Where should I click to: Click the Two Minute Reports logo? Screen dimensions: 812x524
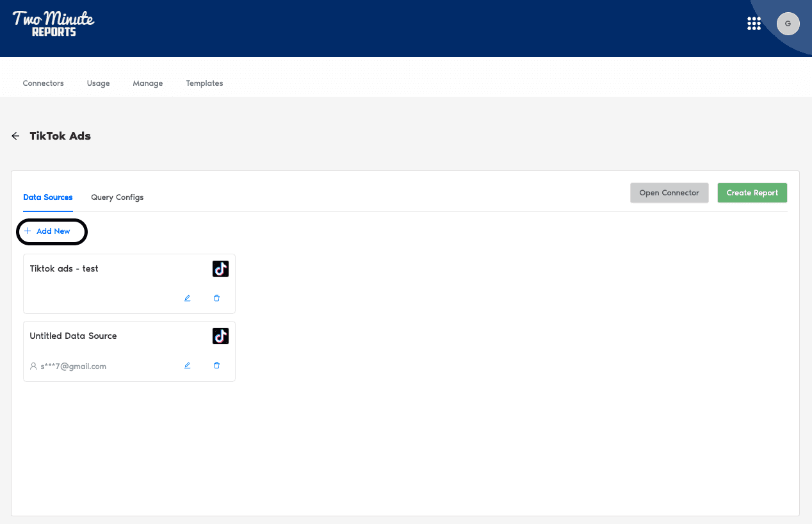(54, 24)
